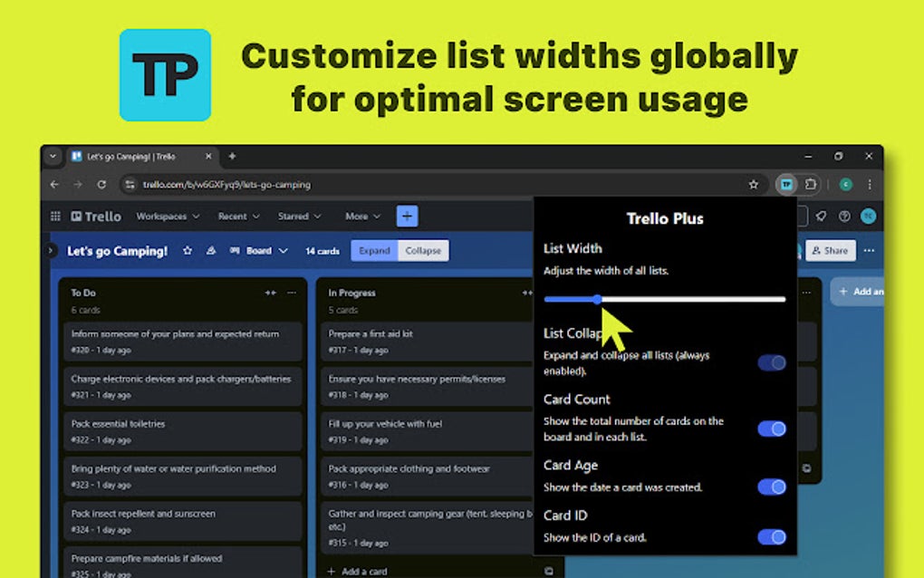The image size is (924, 578).
Task: Open the Recent boards dropdown
Action: click(x=237, y=217)
